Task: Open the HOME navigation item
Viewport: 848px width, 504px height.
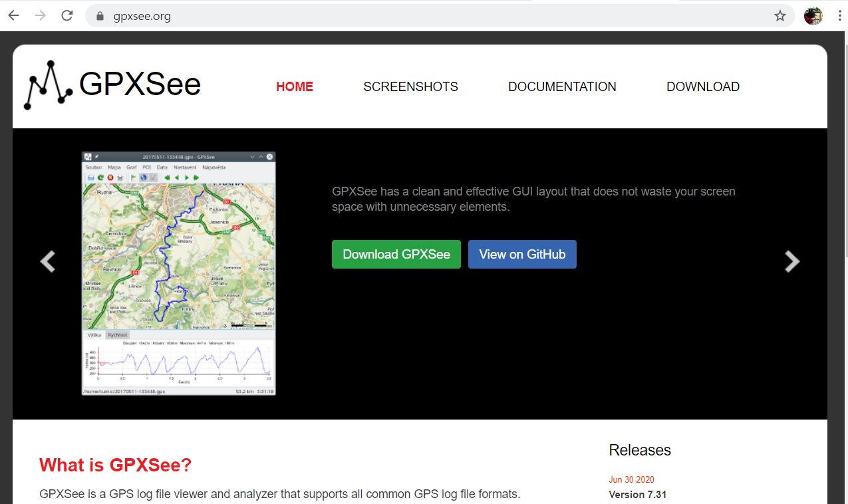Action: click(295, 86)
